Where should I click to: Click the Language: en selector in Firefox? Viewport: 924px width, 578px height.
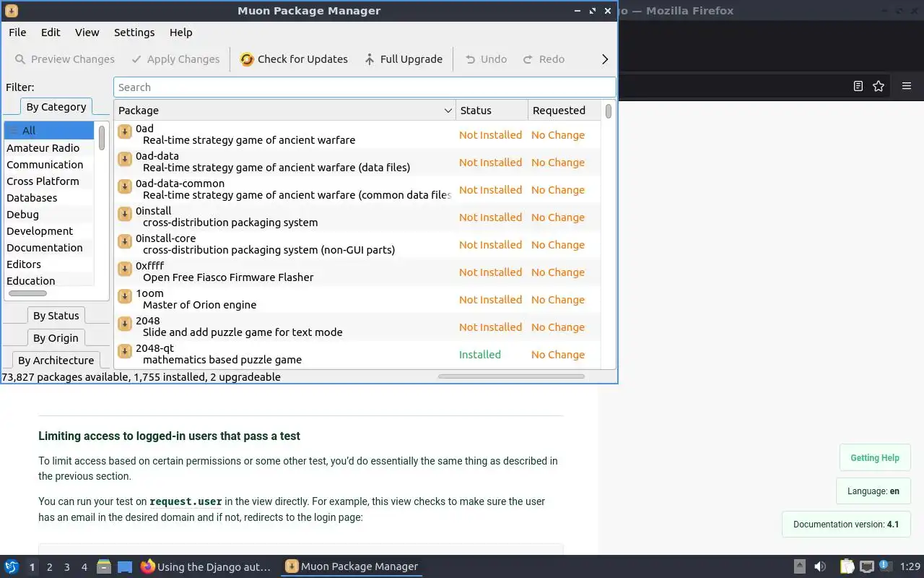pyautogui.click(x=873, y=491)
